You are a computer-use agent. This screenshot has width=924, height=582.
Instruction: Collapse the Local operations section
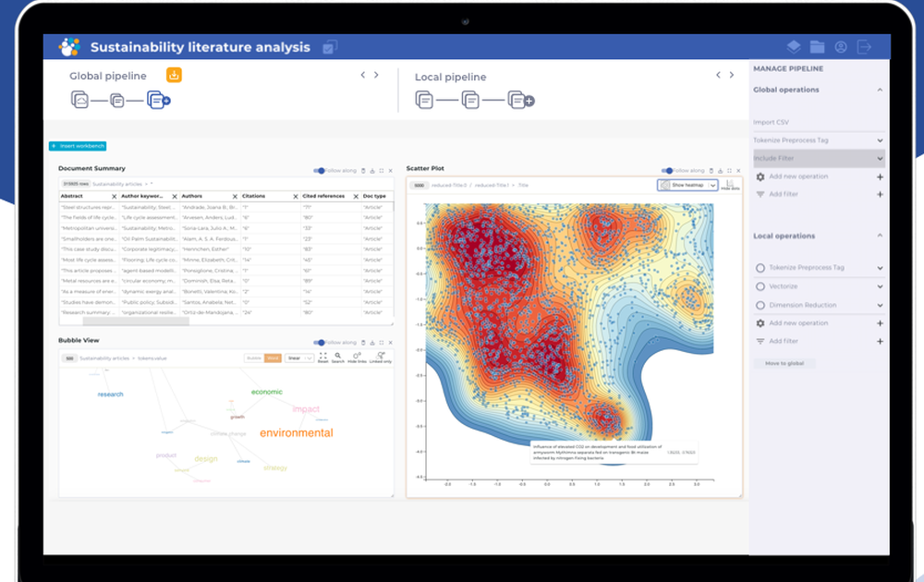pyautogui.click(x=880, y=236)
